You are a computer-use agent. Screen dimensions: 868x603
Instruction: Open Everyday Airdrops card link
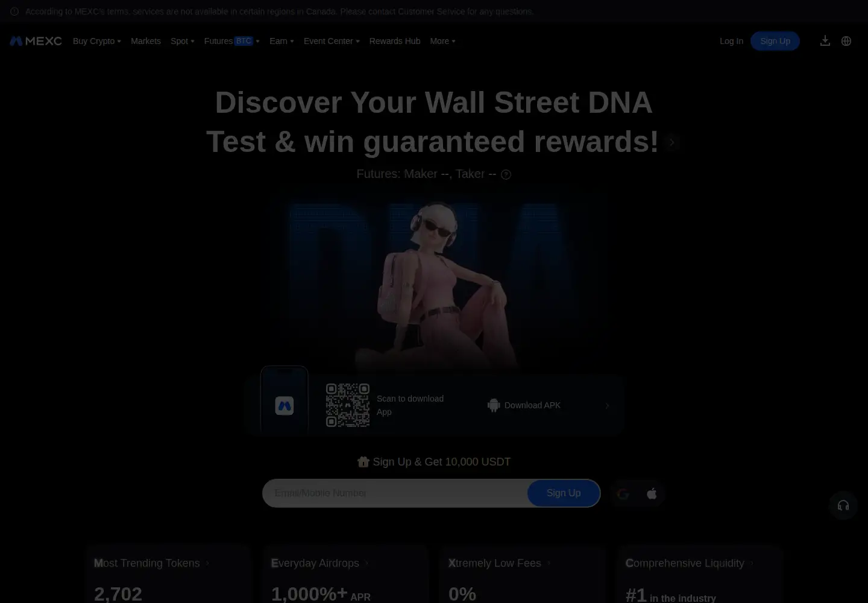pyautogui.click(x=319, y=563)
